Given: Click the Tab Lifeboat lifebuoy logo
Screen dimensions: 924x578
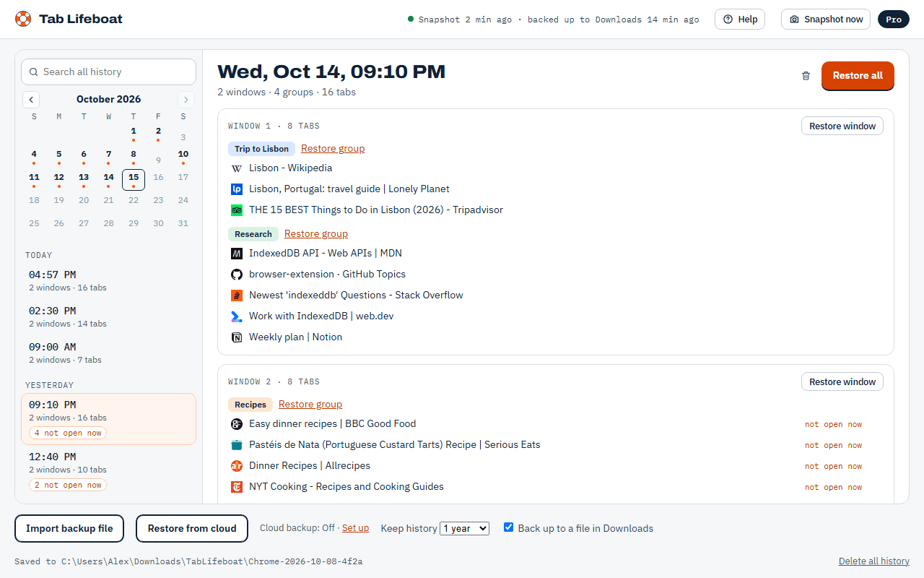Looking at the screenshot, I should pos(23,19).
